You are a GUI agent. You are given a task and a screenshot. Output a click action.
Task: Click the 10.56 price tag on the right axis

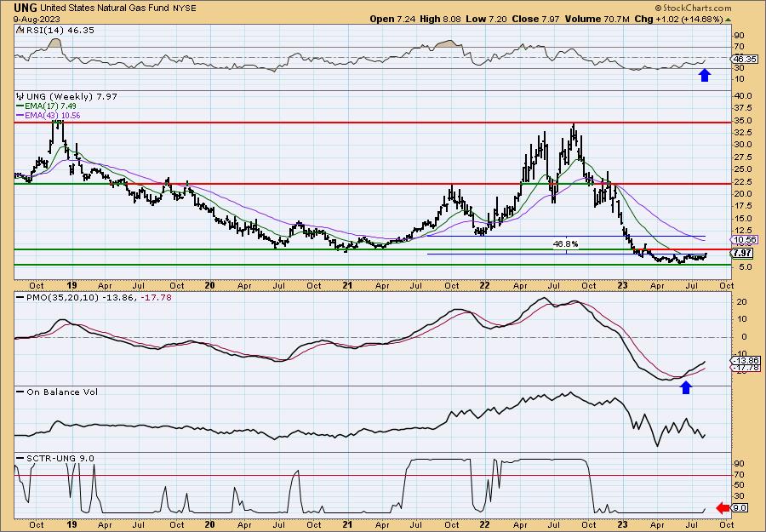(x=745, y=239)
